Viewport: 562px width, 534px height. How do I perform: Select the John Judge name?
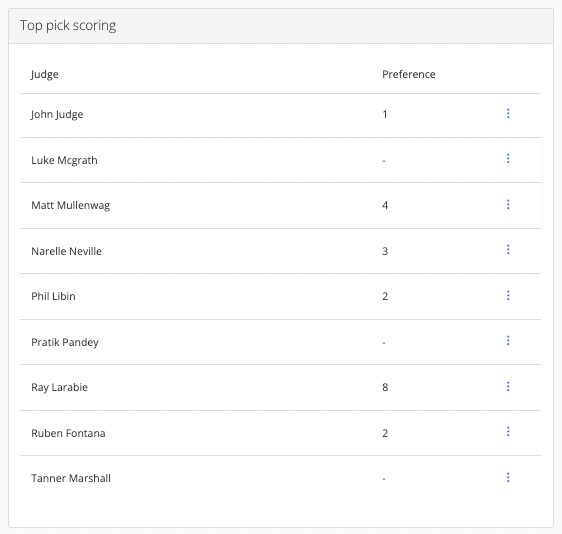coord(57,115)
